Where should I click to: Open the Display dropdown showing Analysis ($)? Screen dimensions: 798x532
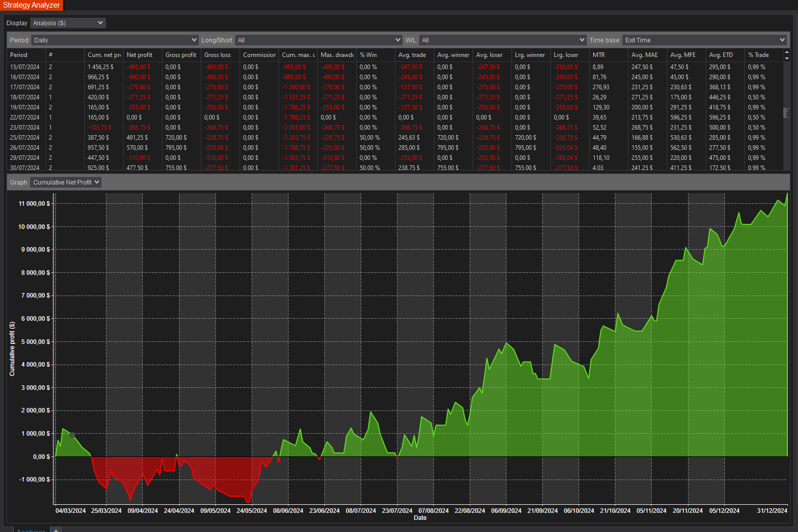point(68,23)
